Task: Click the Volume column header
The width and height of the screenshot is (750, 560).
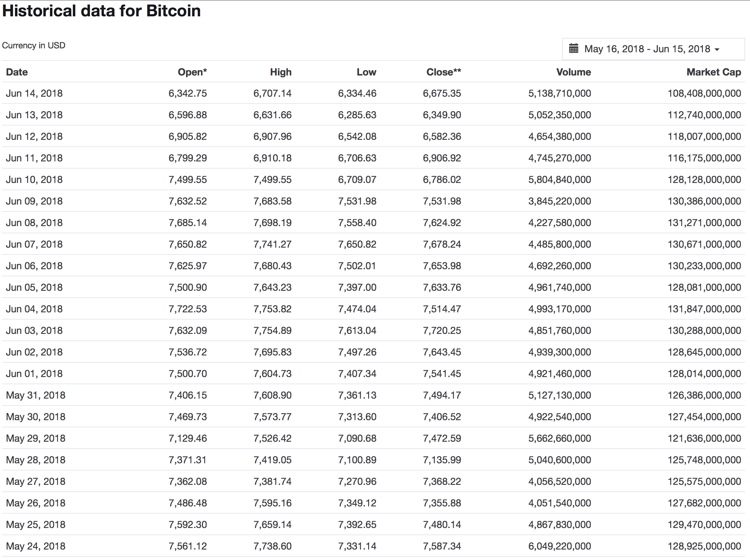Action: point(573,72)
